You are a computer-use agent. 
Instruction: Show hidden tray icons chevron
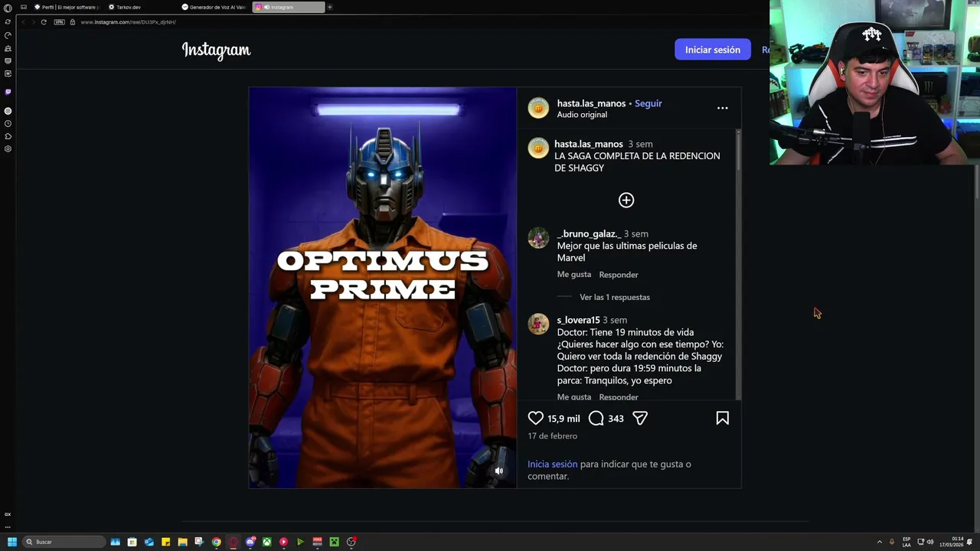click(880, 542)
